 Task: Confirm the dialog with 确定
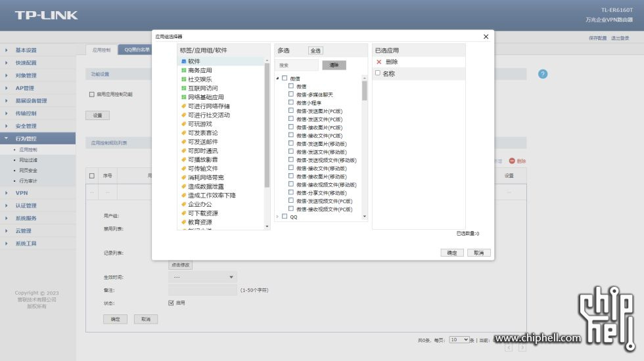[452, 253]
